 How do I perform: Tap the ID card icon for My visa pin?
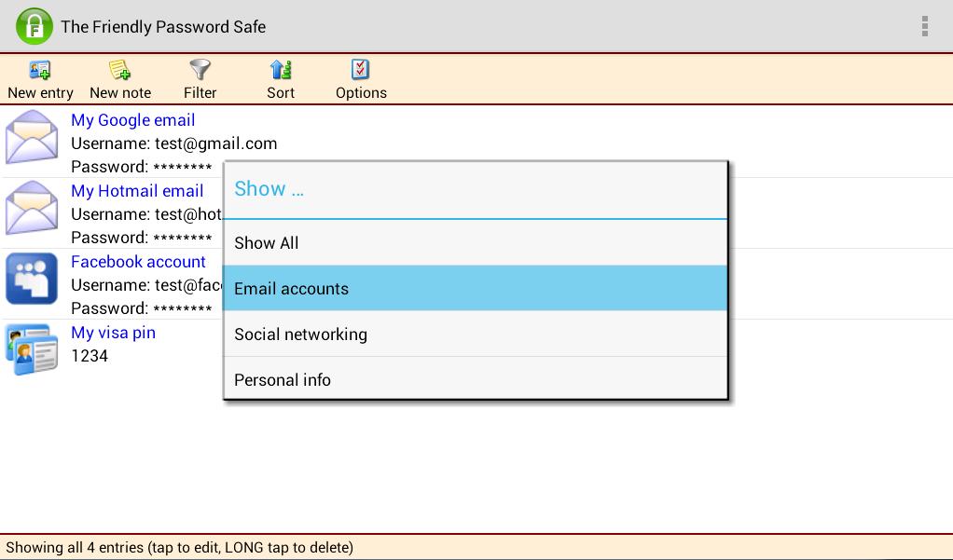click(32, 349)
